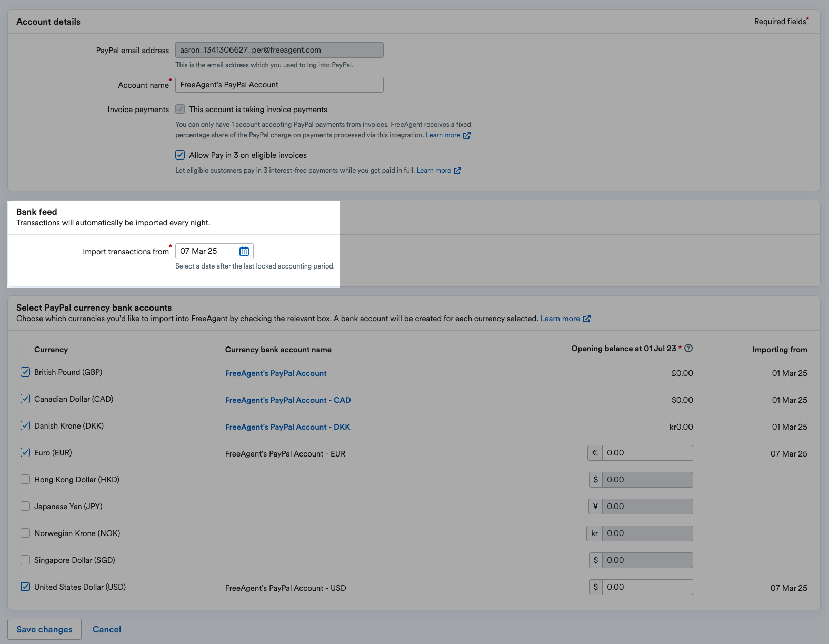Click Learn more link under invoice payments
This screenshot has width=829, height=644.
coord(443,135)
